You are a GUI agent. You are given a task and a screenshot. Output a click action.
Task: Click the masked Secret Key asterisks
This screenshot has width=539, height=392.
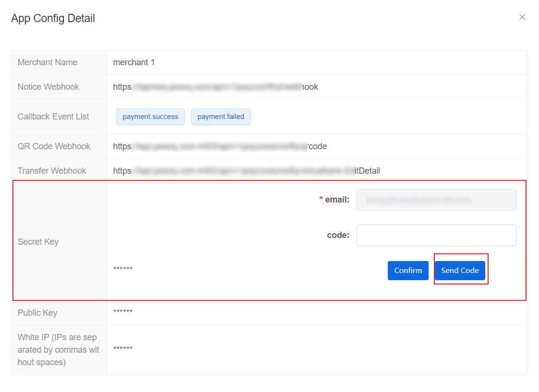(123, 269)
